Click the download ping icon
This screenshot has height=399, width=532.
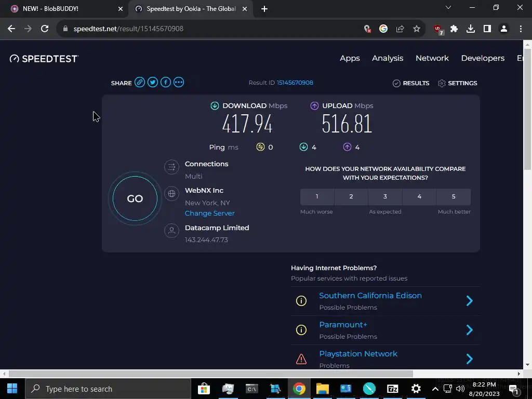(x=303, y=147)
